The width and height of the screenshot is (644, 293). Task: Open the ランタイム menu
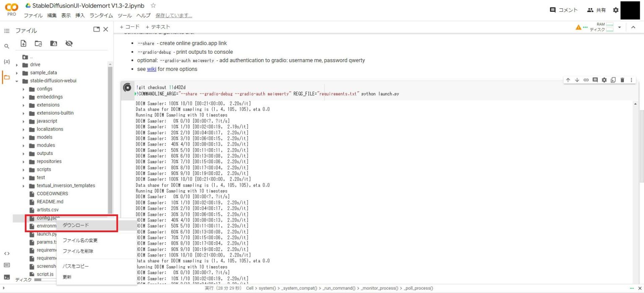(x=101, y=15)
